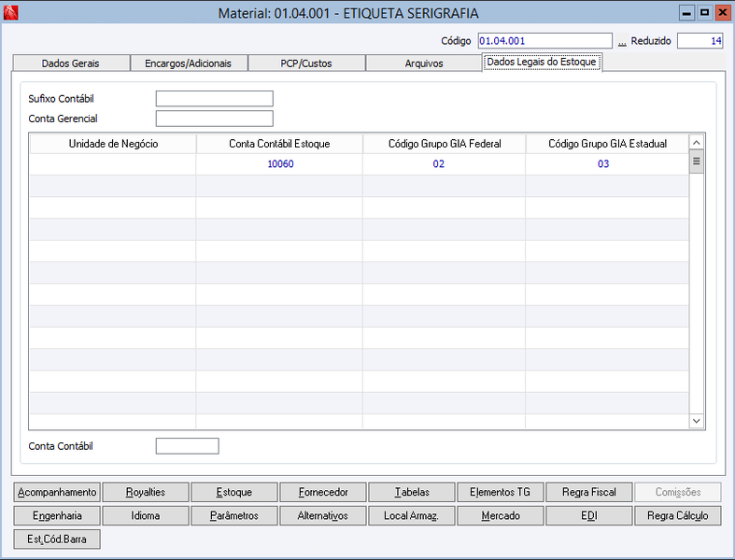
Task: Go to the Arquivos tab
Action: [424, 63]
